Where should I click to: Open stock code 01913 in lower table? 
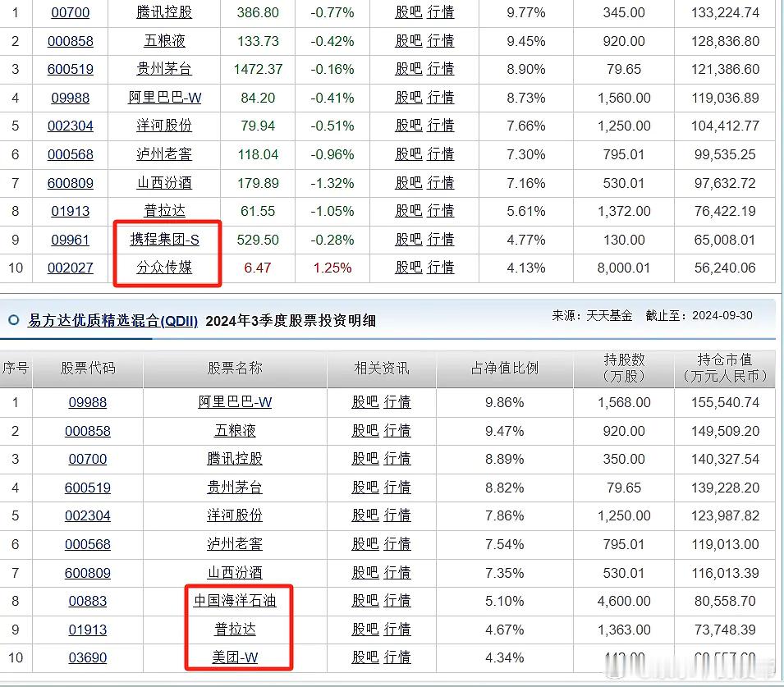point(88,630)
